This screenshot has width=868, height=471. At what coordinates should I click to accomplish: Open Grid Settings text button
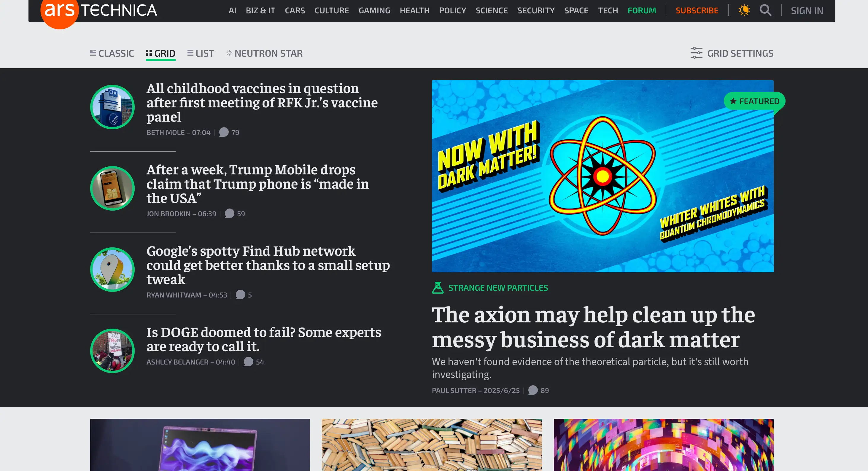pos(740,53)
